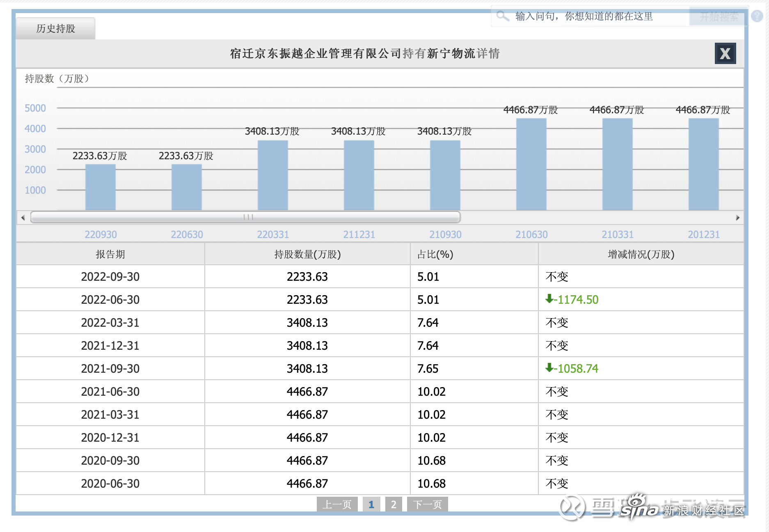Screen dimensions: 769x532
Task: Click the search magnifier icon
Action: 502,16
